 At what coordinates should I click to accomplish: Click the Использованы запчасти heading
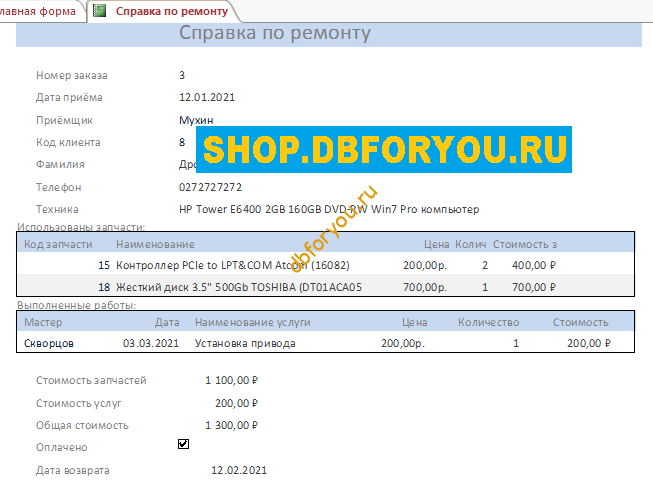pyautogui.click(x=81, y=227)
